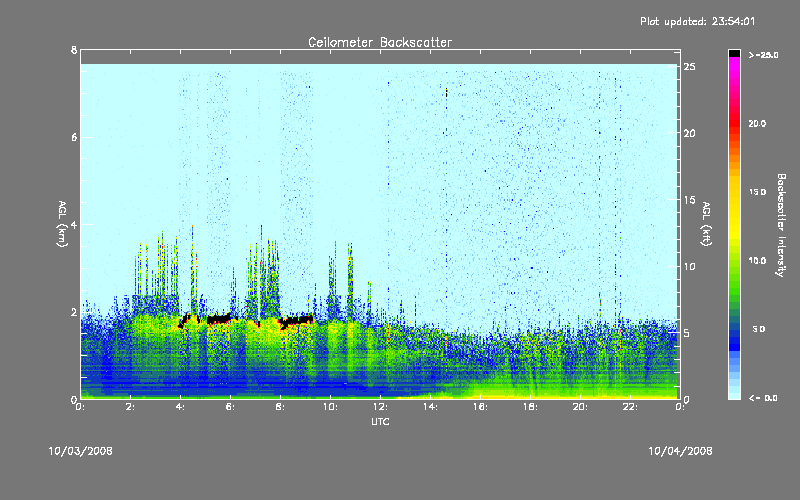Click the '20:' UTC hour label

click(x=581, y=407)
